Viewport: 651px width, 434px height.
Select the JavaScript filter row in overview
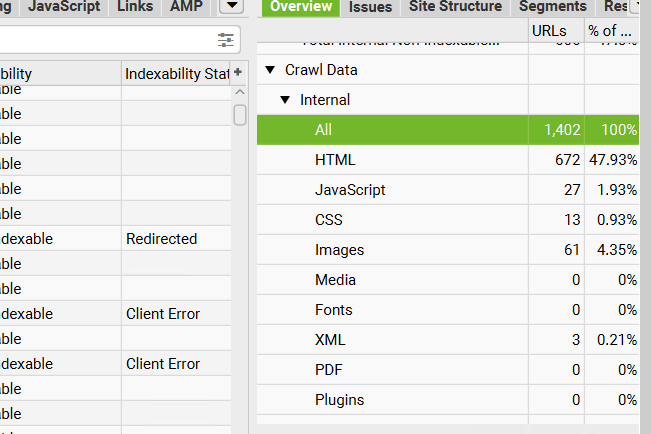click(x=448, y=190)
